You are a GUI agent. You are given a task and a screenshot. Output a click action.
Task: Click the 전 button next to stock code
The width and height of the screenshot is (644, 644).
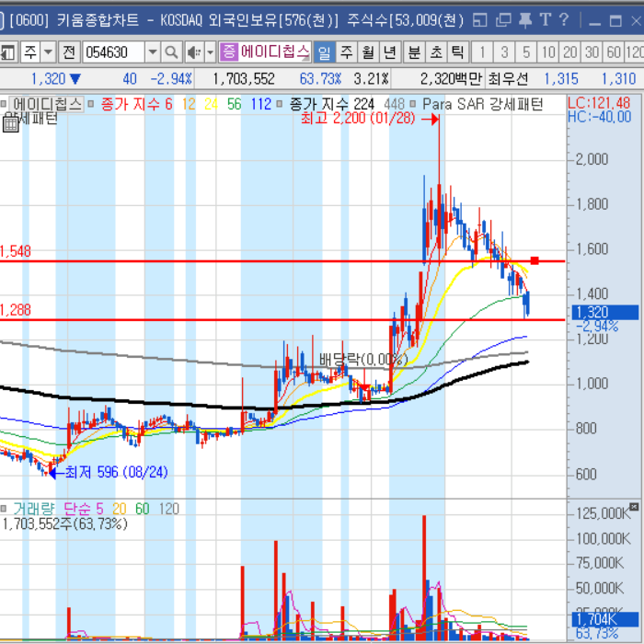(69, 52)
